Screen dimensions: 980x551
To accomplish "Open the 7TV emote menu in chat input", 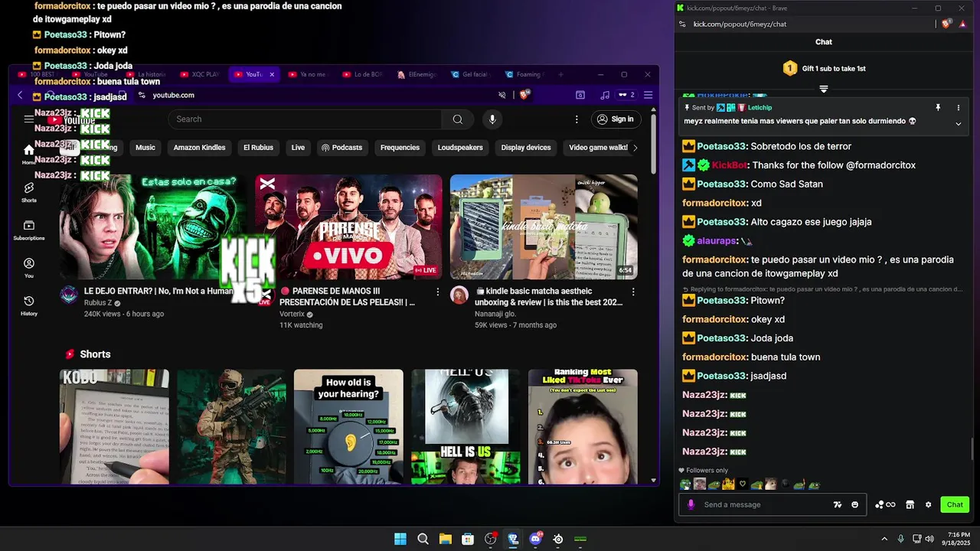I will click(x=838, y=504).
